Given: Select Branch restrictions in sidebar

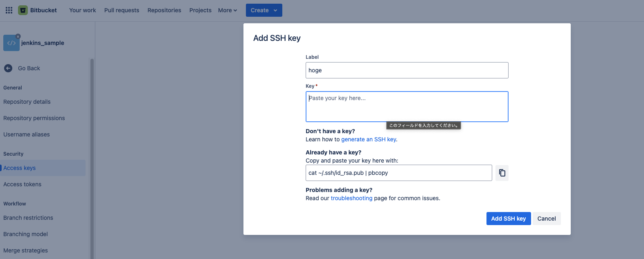Looking at the screenshot, I should [x=28, y=218].
